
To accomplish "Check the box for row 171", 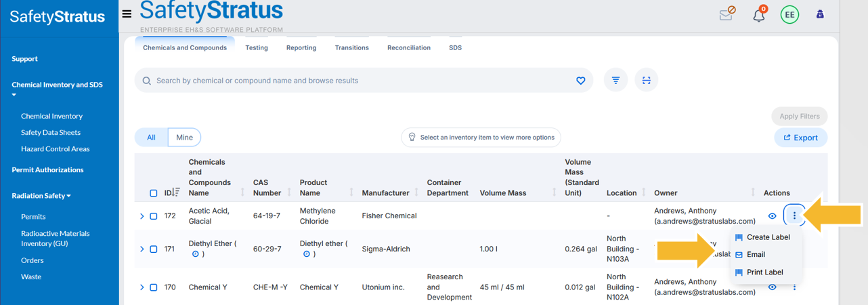I will 154,249.
